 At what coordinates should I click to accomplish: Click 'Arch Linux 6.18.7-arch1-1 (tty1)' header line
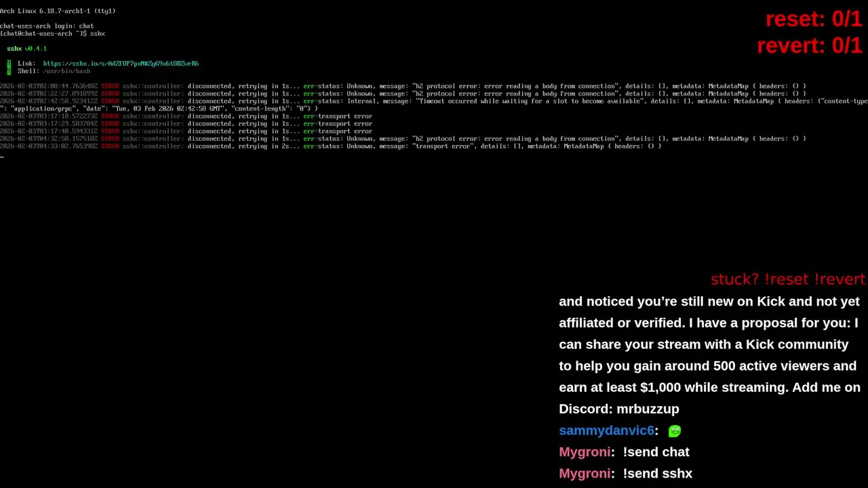coord(58,11)
